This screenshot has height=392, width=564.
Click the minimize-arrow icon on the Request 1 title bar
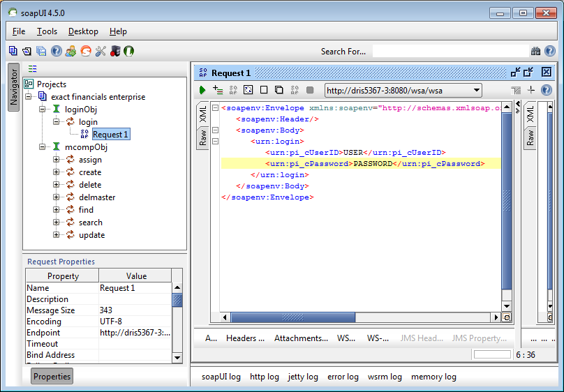coord(515,73)
